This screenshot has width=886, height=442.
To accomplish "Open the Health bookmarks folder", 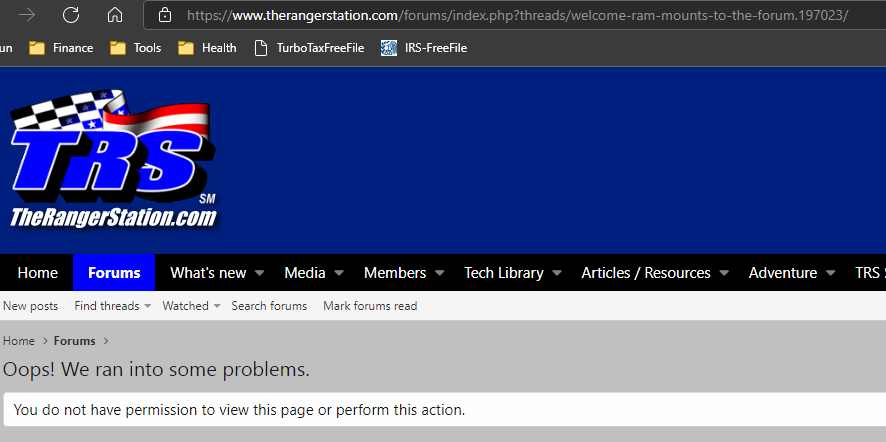I will point(207,48).
